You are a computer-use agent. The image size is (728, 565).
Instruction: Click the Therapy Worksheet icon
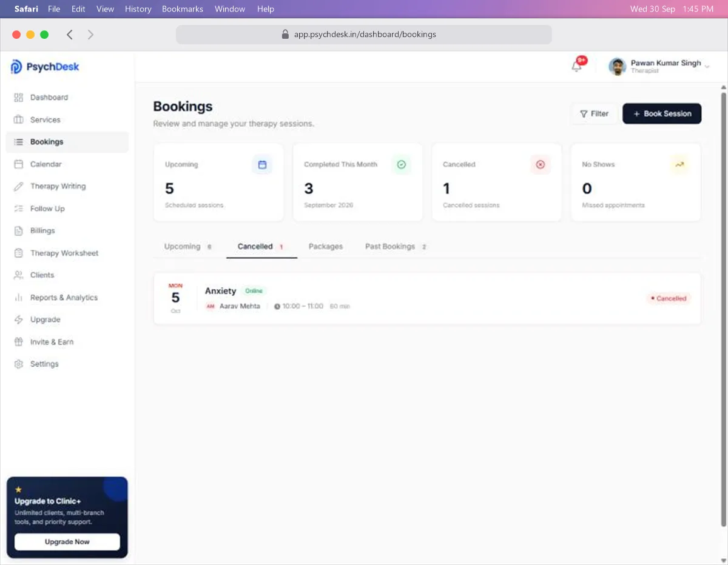tap(18, 253)
